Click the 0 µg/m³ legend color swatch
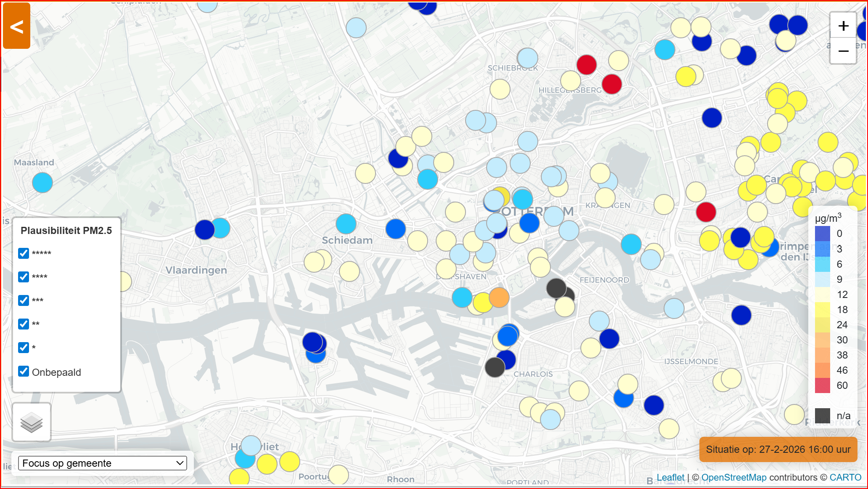Viewport: 868px width, 489px height. click(x=823, y=234)
